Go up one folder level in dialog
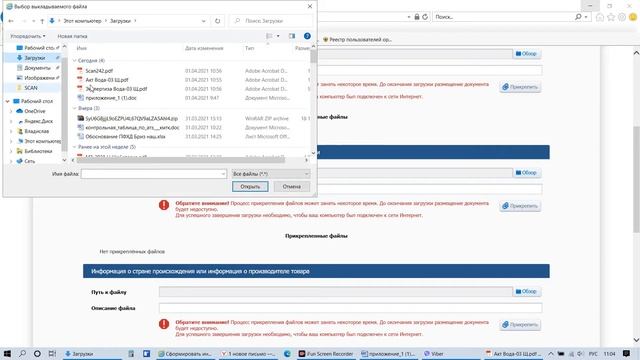The width and height of the screenshot is (640, 360). (x=42, y=21)
